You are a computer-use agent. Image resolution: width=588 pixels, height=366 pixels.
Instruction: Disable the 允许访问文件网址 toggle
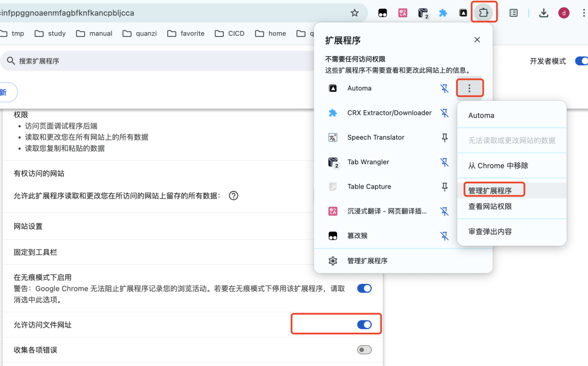pos(364,324)
